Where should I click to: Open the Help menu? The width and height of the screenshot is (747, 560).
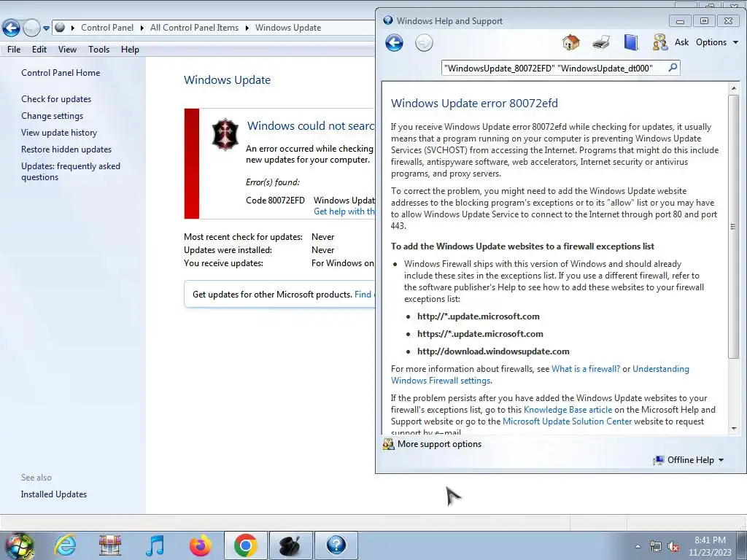(x=130, y=49)
